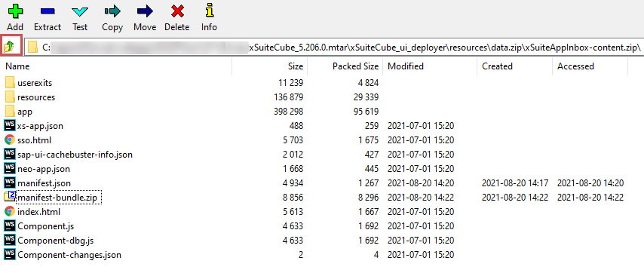Click the neo-app.json file icon
This screenshot has width=644, height=273.
pyautogui.click(x=11, y=169)
